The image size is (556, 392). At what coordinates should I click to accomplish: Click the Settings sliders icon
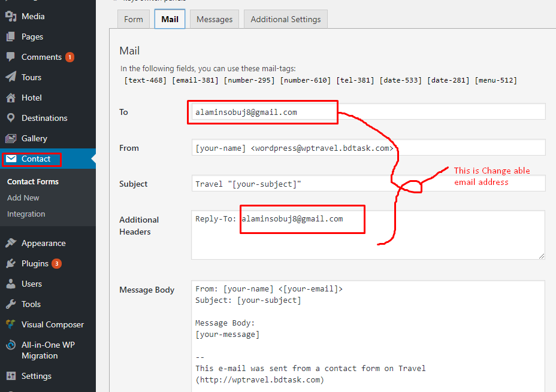(x=11, y=376)
